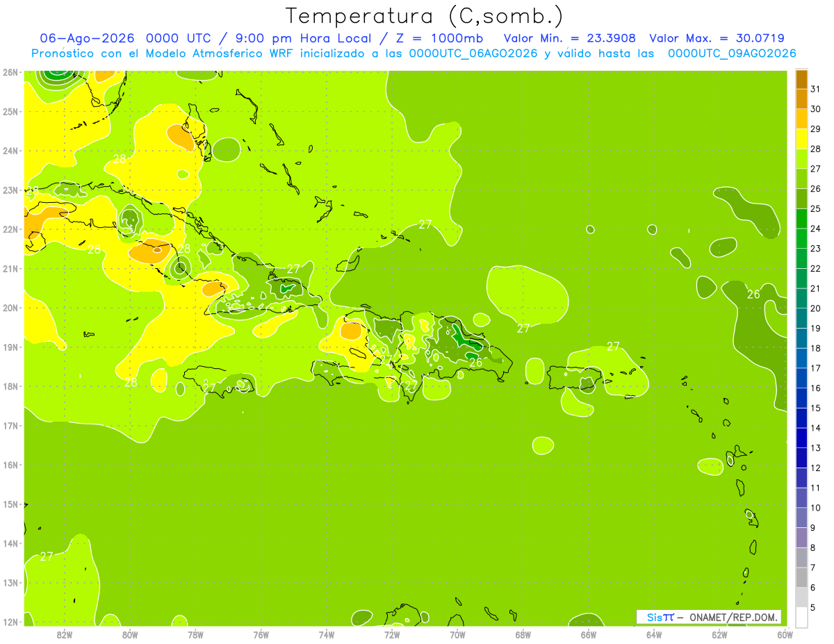This screenshot has height=644, width=834.
Task: Click the 70W longitude axis label
Action: tap(457, 634)
